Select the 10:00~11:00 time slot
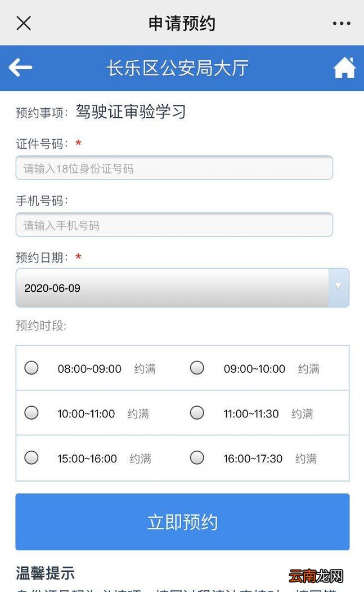364x592 pixels. tap(32, 412)
